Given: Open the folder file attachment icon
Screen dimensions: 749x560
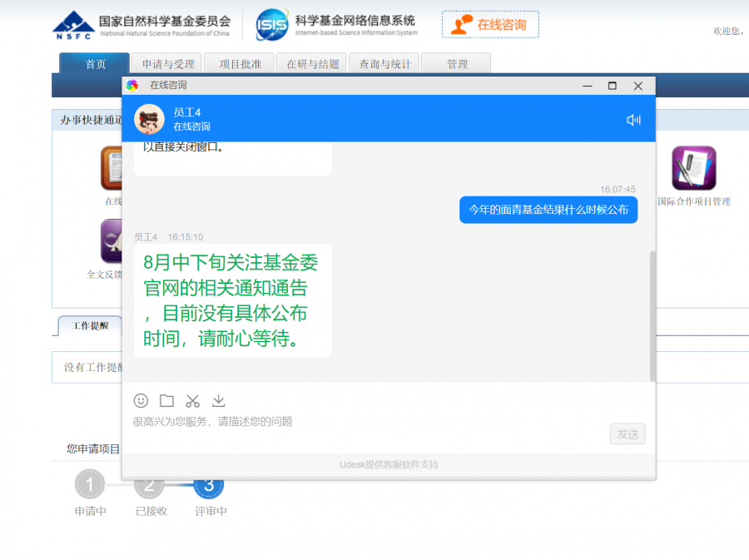Looking at the screenshot, I should pyautogui.click(x=166, y=400).
